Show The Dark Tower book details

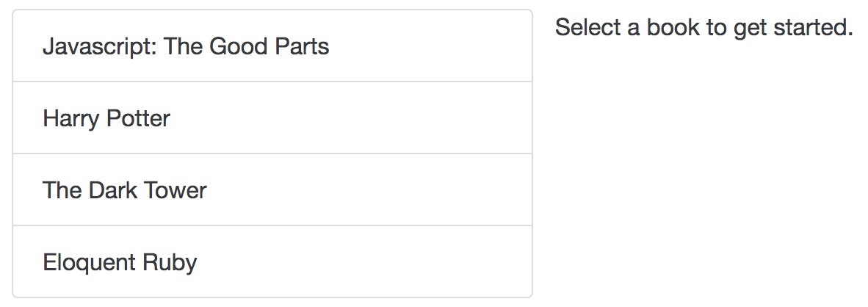click(x=272, y=189)
